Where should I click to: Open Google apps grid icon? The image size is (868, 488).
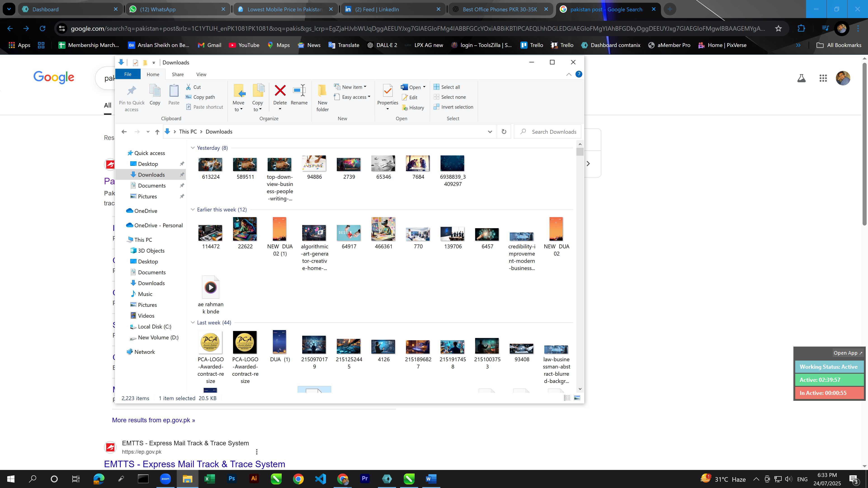click(823, 78)
